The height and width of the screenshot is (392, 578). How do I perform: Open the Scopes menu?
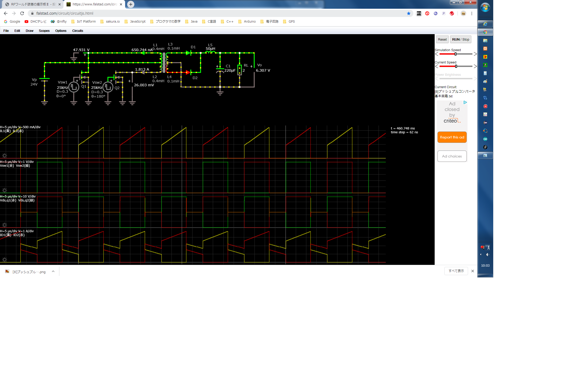[x=44, y=31]
